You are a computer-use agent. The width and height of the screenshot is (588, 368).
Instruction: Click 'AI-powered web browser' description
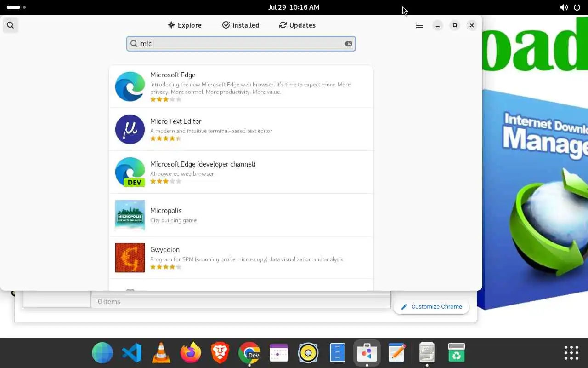[182, 174]
